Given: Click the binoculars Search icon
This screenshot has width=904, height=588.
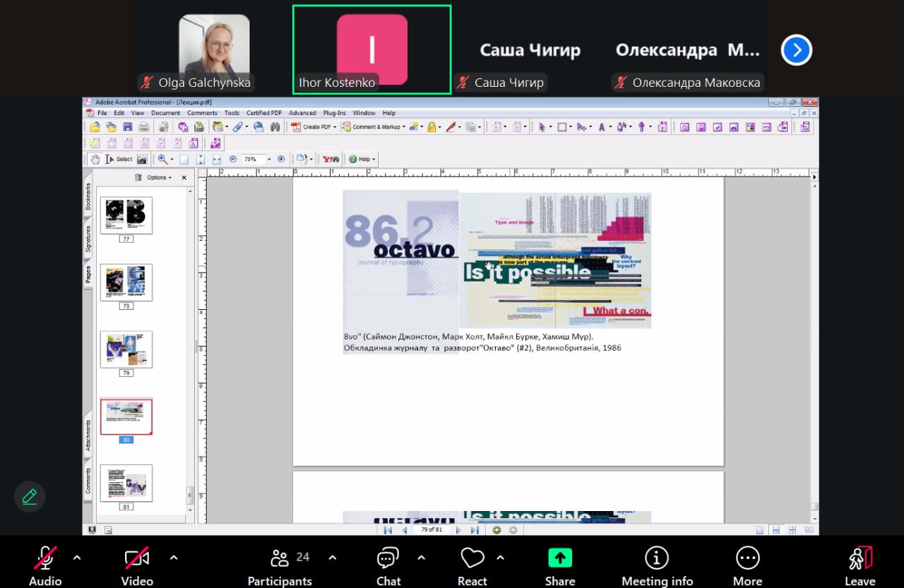Looking at the screenshot, I should [x=275, y=127].
